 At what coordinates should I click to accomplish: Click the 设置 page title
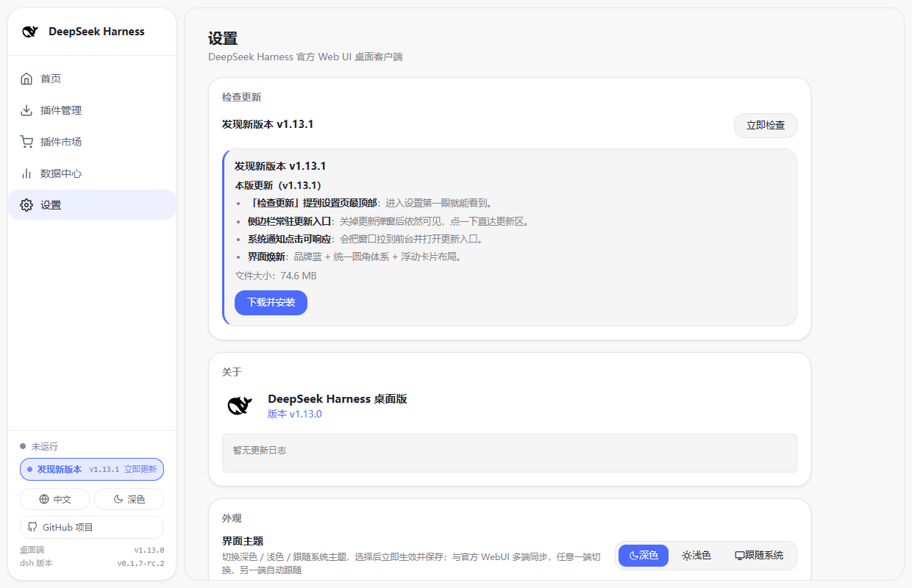[223, 39]
